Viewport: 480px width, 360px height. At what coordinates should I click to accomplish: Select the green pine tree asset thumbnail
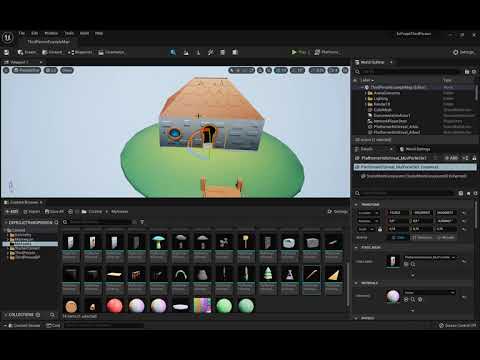point(268,274)
